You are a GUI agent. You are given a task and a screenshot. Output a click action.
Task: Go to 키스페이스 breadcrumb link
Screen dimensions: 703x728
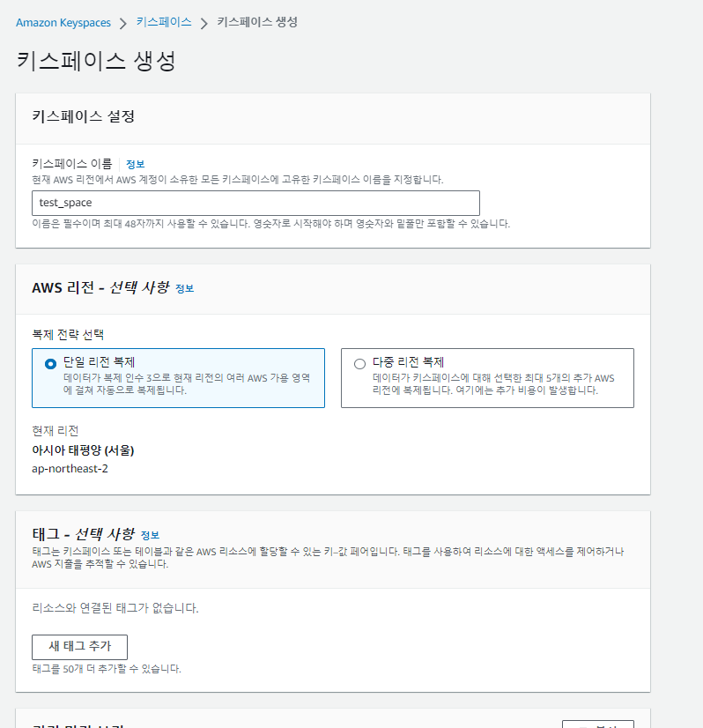164,22
